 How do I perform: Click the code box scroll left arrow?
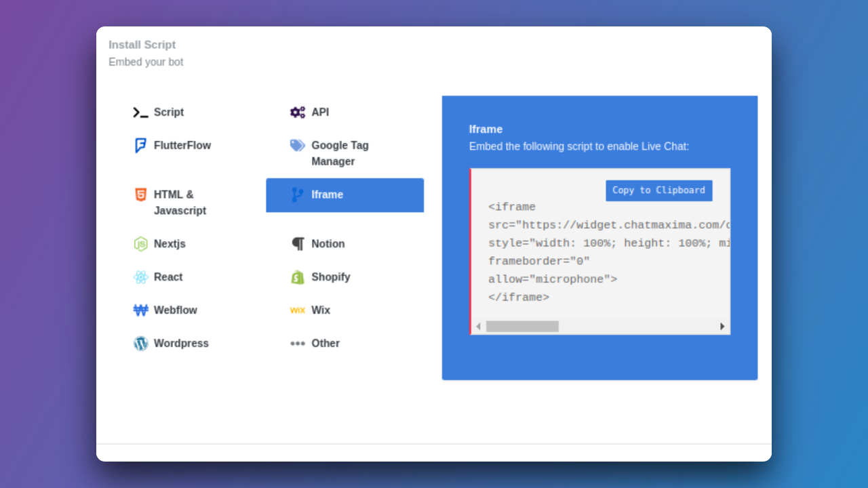478,327
